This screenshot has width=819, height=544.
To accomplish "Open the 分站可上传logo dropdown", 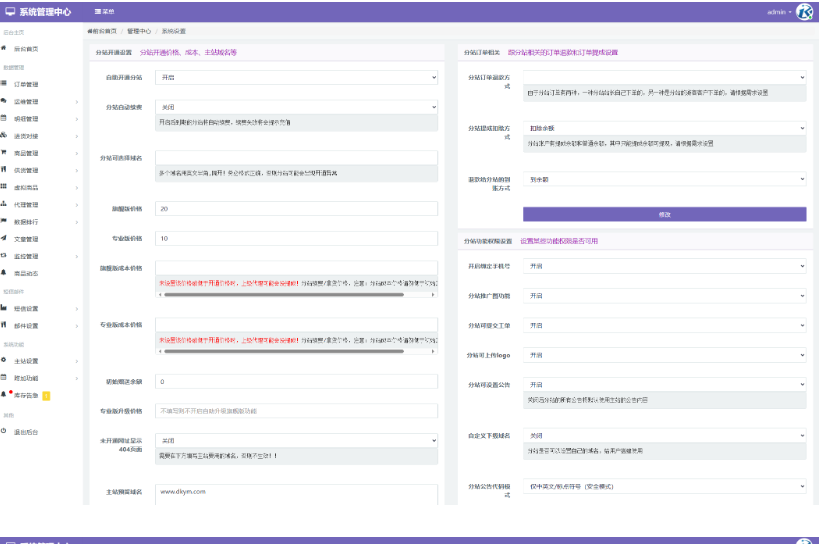I will [x=664, y=354].
